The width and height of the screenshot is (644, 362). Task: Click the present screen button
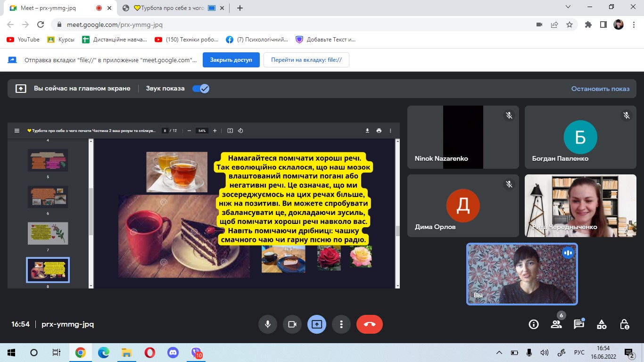tap(316, 324)
